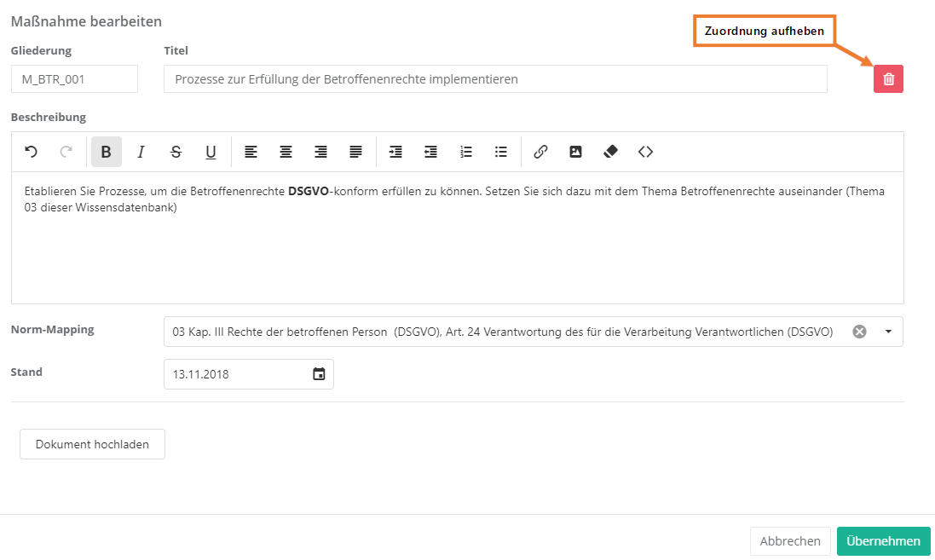
Task: Insert an image into the description
Action: click(575, 152)
